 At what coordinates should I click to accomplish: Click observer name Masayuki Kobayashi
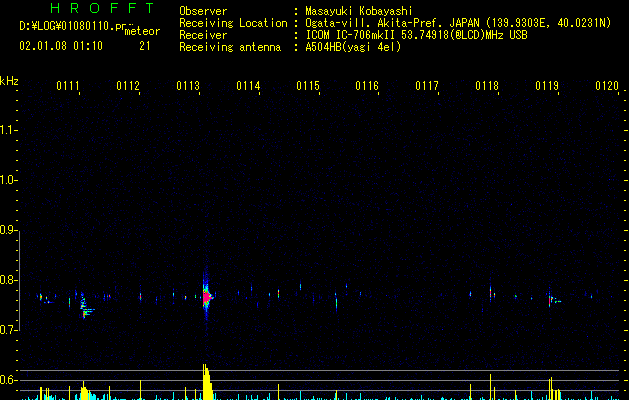[x=359, y=11]
